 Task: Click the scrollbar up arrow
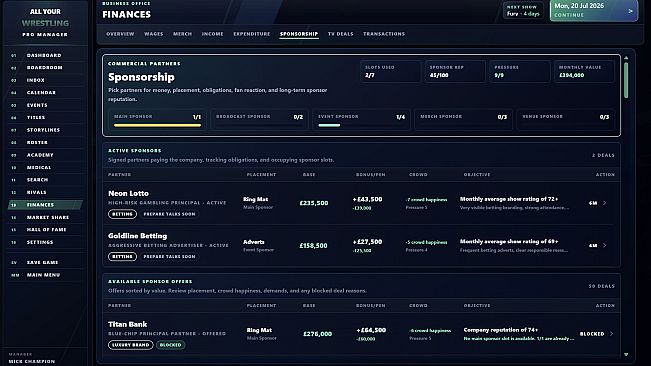pyautogui.click(x=626, y=58)
